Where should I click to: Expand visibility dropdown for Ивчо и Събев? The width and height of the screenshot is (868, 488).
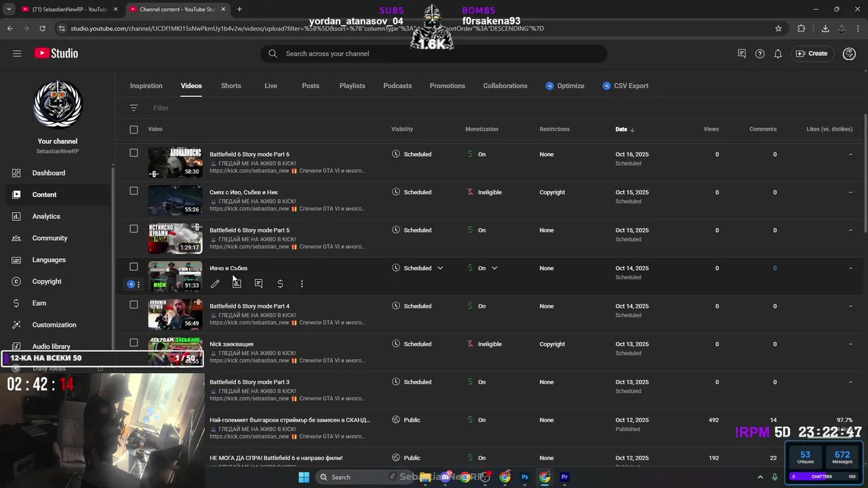(x=440, y=268)
